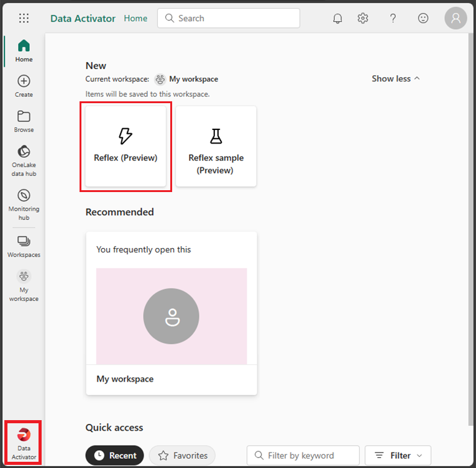Open the Data Activator experience switcher
The image size is (476, 468).
point(24,443)
